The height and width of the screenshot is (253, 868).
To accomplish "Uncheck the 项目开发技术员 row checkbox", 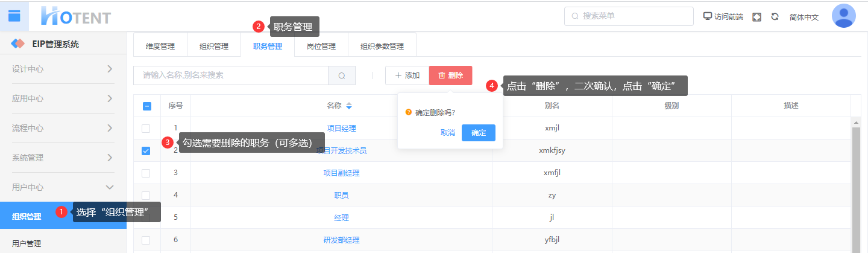I will [146, 151].
